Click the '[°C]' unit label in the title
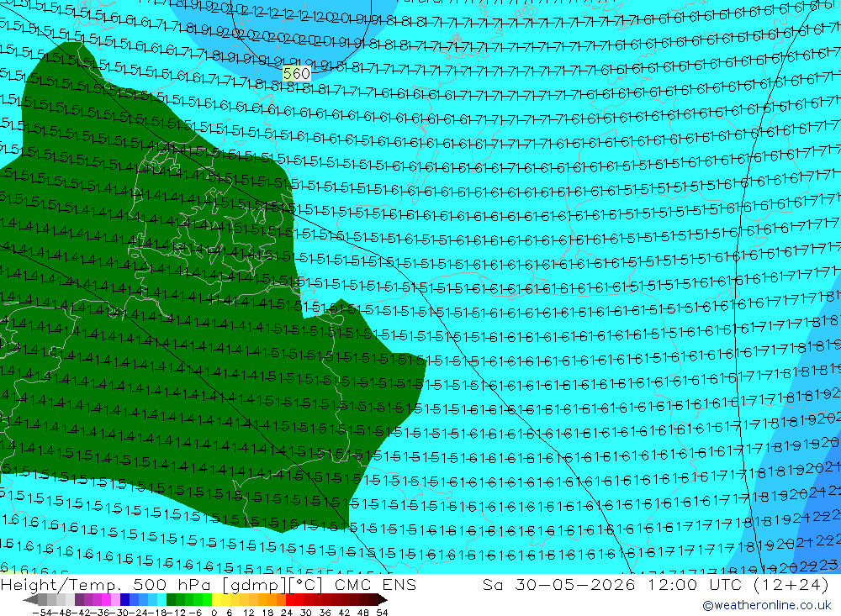This screenshot has width=841, height=616. click(x=306, y=585)
